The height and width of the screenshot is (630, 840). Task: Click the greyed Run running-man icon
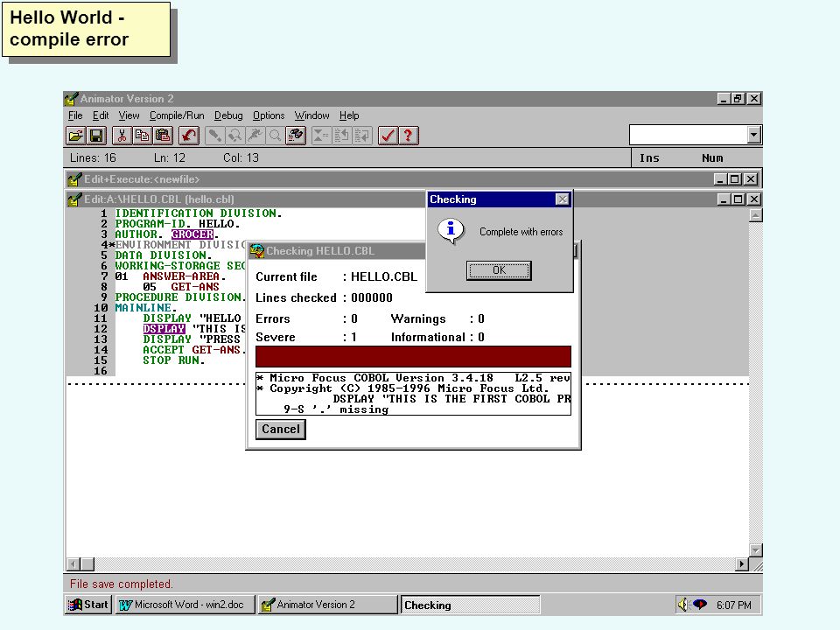pyautogui.click(x=255, y=136)
